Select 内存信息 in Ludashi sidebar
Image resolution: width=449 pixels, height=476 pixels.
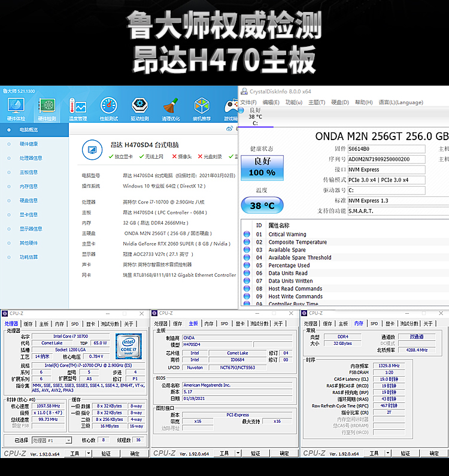tap(29, 186)
